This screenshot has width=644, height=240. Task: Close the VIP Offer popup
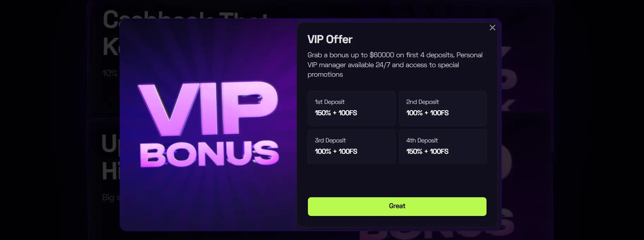click(492, 28)
